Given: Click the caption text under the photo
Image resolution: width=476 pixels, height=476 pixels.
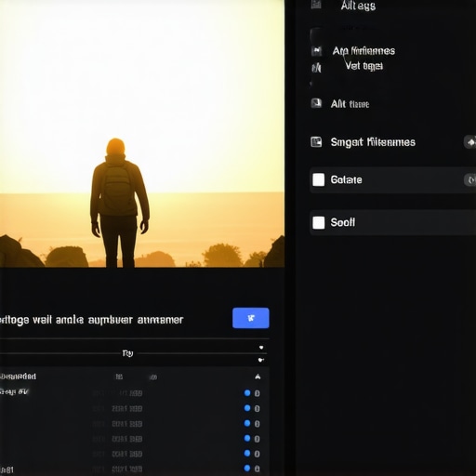Looking at the screenshot, I should click(x=92, y=320).
